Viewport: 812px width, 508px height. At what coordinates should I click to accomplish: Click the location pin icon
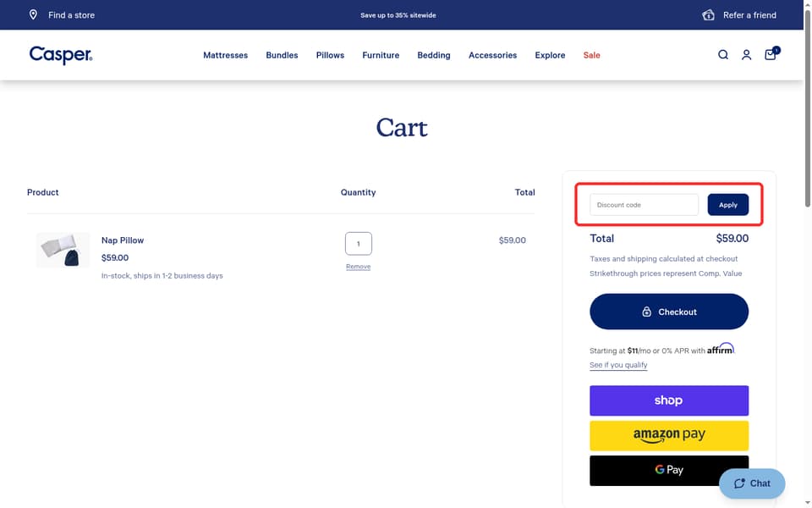pos(33,14)
